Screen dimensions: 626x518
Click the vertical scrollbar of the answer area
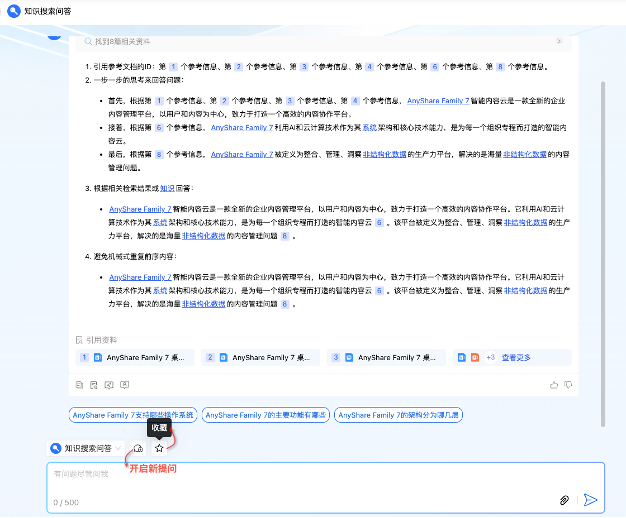point(603,254)
